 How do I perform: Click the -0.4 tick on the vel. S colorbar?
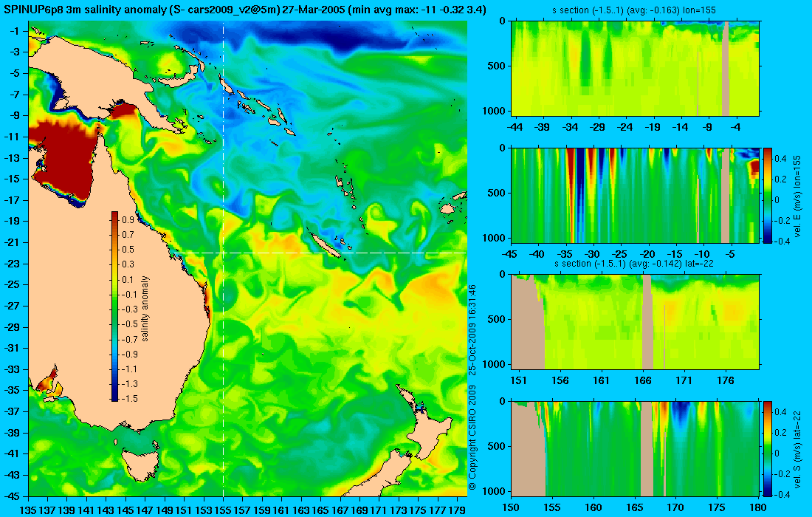782,494
